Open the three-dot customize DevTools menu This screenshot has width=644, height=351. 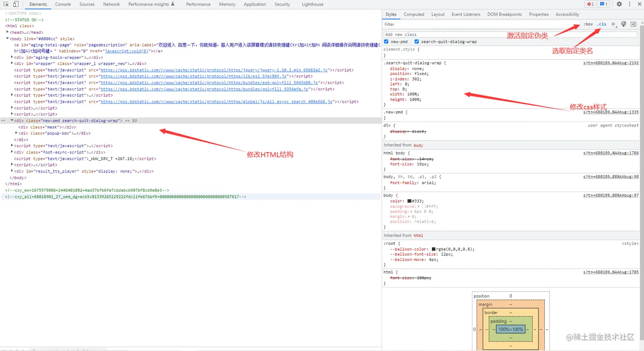tap(630, 4)
